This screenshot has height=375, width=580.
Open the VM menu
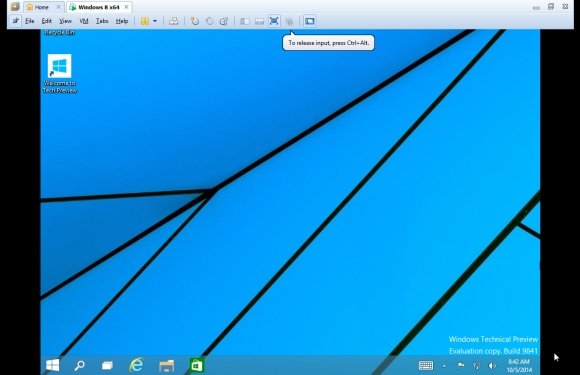(84, 21)
